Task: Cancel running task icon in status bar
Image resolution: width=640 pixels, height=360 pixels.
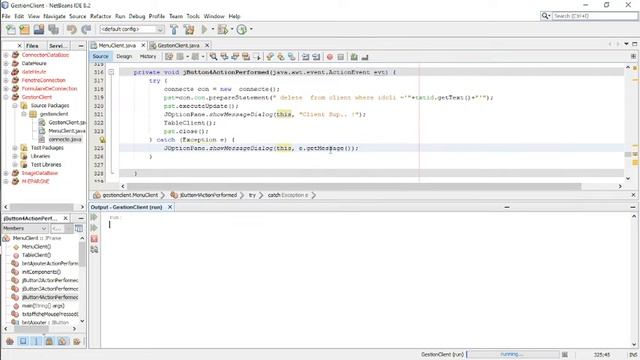Action: click(x=564, y=354)
